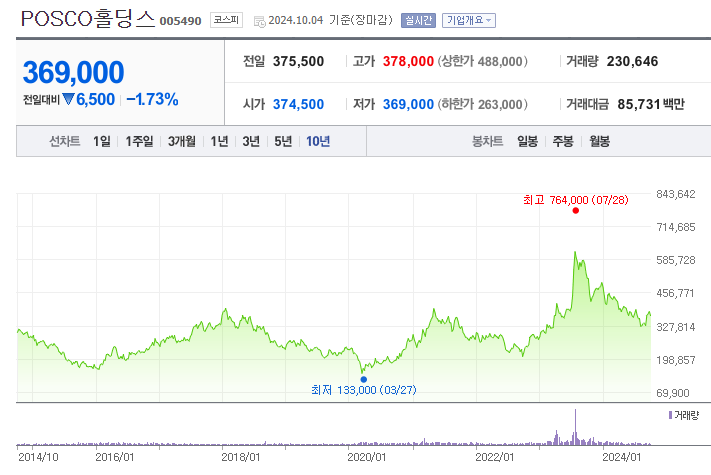Click the red 최고 764,000 peak marker

pyautogui.click(x=575, y=210)
